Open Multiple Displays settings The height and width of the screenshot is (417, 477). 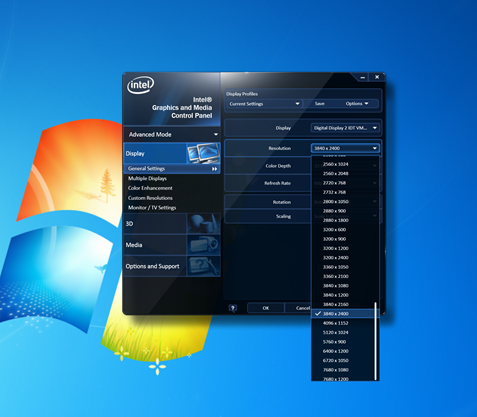pyautogui.click(x=147, y=179)
